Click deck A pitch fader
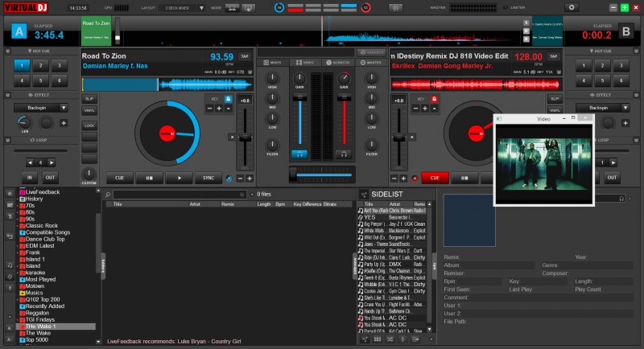644x349 pixels. 245,138
